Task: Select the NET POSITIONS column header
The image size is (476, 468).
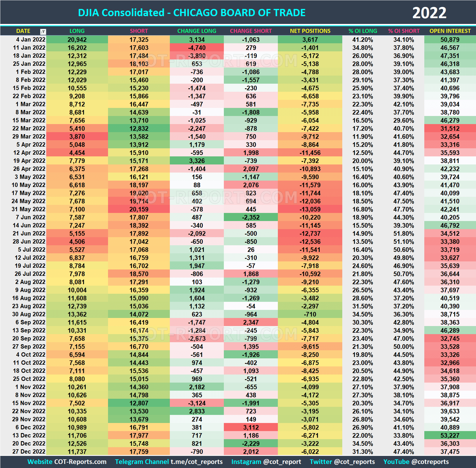Action: 310,31
